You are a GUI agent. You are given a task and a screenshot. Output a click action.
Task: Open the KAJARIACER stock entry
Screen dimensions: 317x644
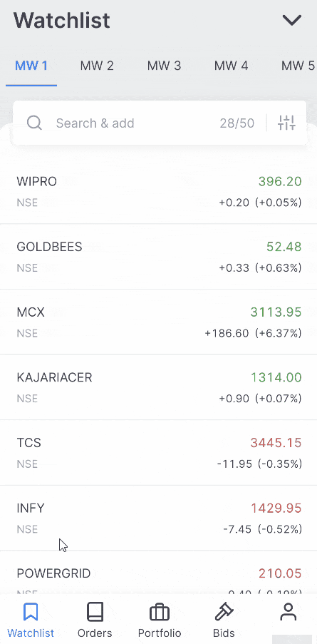point(158,387)
